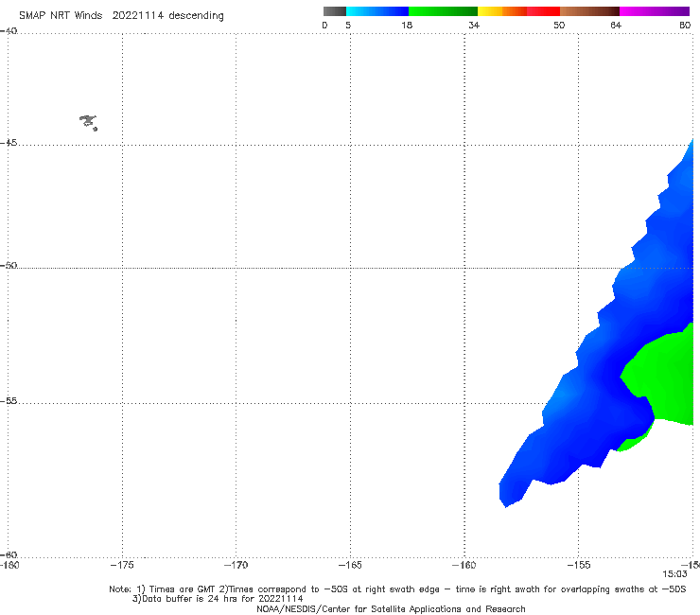Click the title 'SMAP NRT Winds 20221114 descending'
Image resolution: width=700 pixels, height=615 pixels.
coord(121,16)
